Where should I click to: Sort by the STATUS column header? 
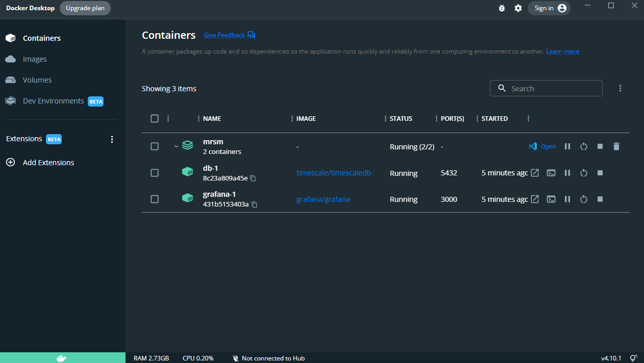coord(401,118)
